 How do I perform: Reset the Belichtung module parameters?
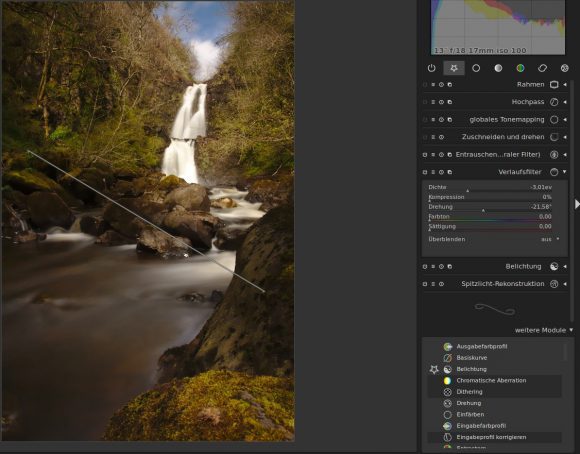click(x=441, y=266)
